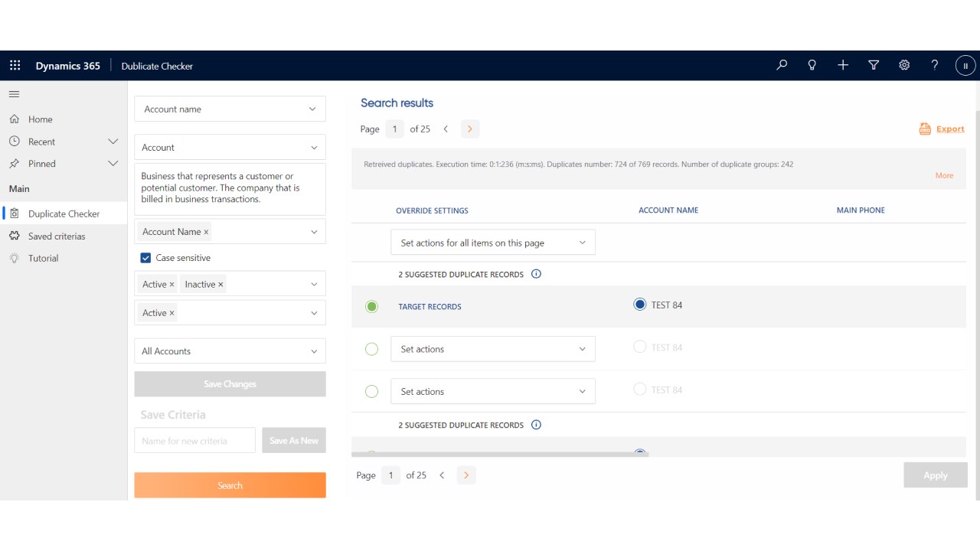Image resolution: width=980 pixels, height=551 pixels.
Task: Click the top page number box
Action: [394, 129]
